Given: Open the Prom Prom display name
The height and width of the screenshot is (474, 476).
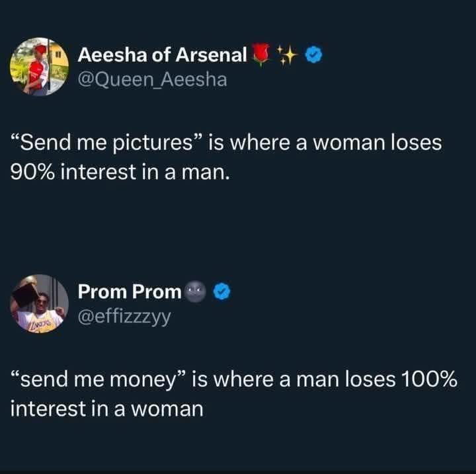Looking at the screenshot, I should (130, 292).
